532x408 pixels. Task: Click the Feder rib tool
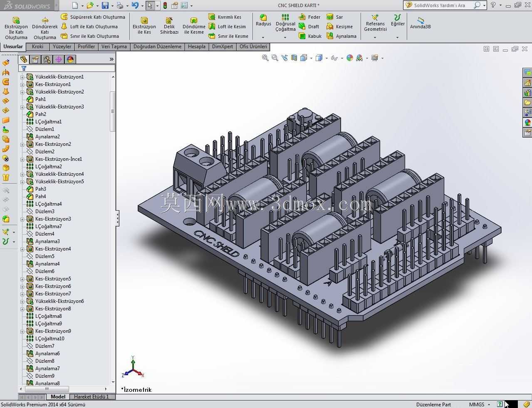click(309, 17)
